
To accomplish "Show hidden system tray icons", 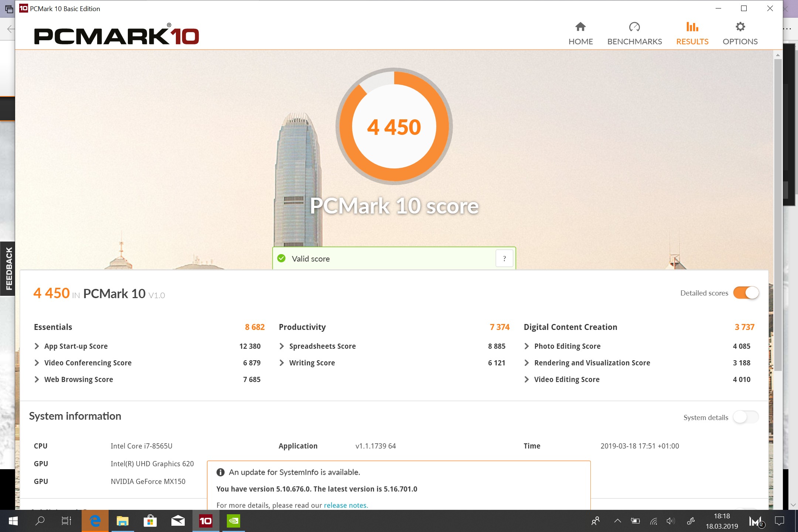I will coord(617,521).
